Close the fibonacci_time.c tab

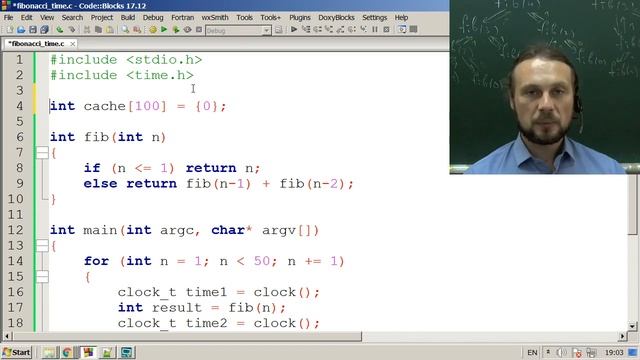(73, 44)
